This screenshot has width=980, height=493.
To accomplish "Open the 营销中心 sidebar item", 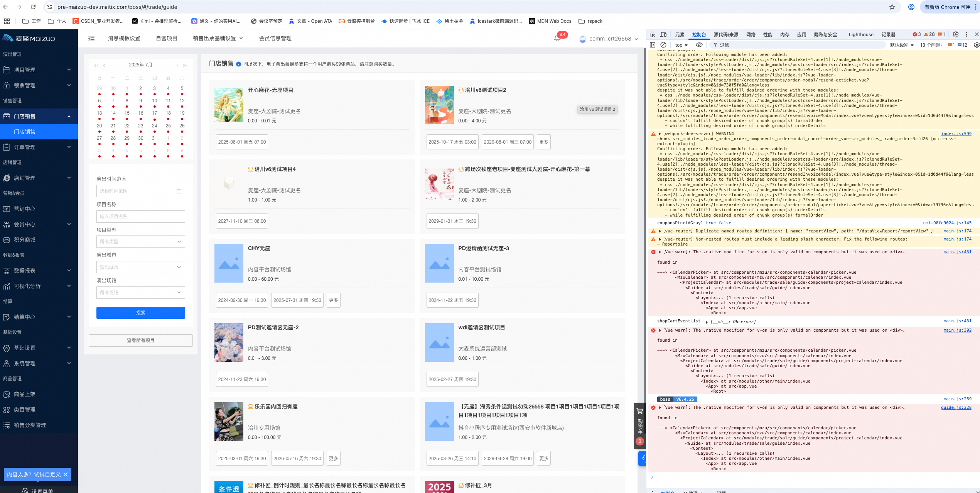I will 39,209.
